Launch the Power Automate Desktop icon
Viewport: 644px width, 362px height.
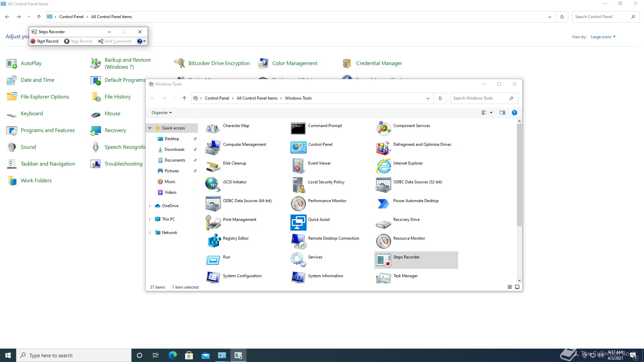383,203
